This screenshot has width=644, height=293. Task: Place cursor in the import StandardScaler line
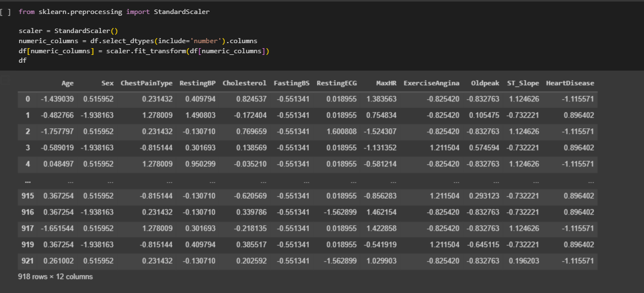114,12
